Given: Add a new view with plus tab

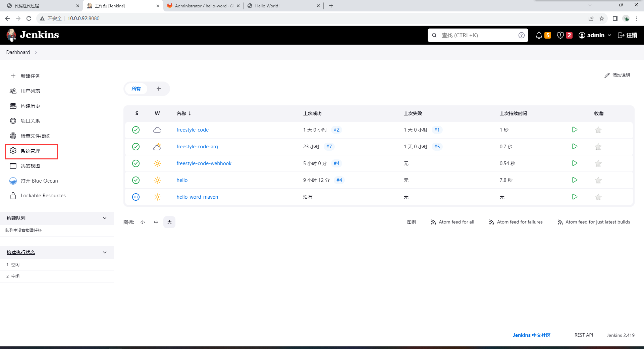Looking at the screenshot, I should pyautogui.click(x=159, y=89).
